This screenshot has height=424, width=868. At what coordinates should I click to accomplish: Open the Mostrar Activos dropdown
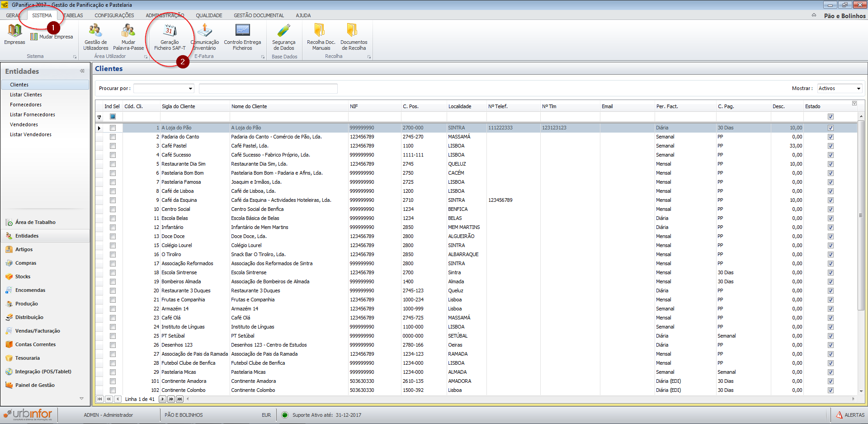(858, 89)
